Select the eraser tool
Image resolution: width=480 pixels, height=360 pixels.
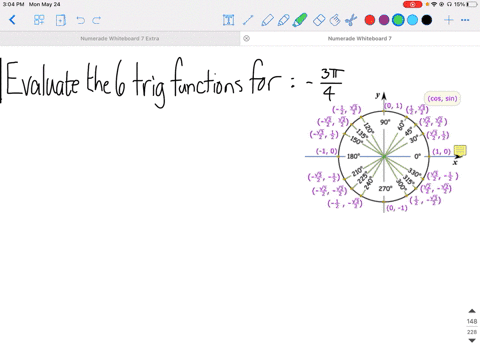click(x=319, y=20)
